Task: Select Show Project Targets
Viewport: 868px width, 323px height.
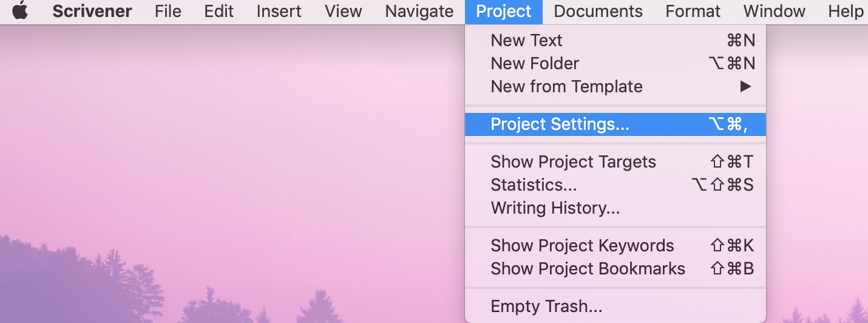Action: point(573,162)
